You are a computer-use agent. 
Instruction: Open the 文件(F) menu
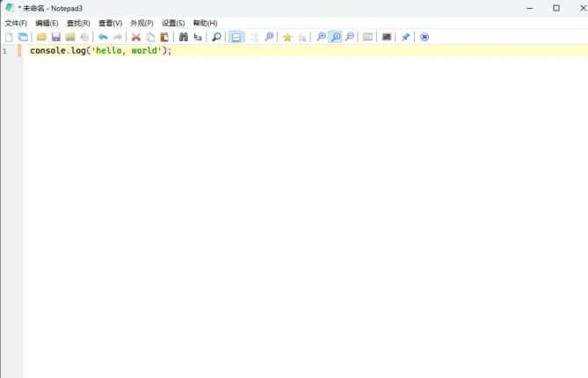click(16, 23)
